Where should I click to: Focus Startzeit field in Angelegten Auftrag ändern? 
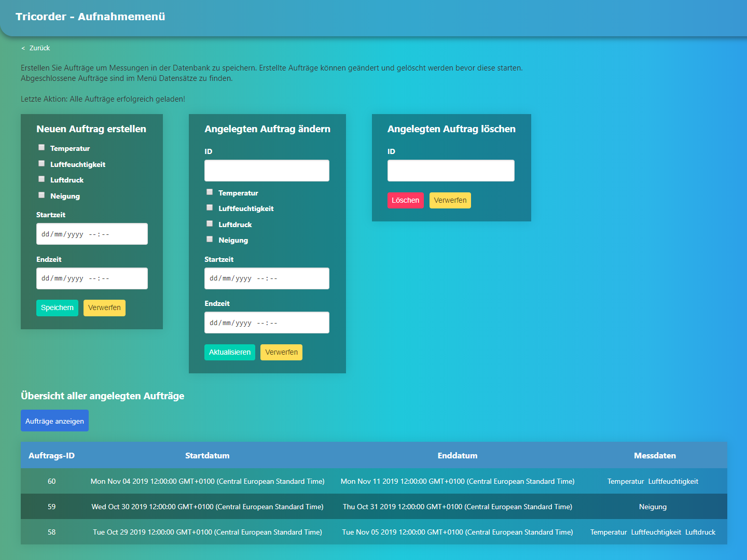coord(267,278)
